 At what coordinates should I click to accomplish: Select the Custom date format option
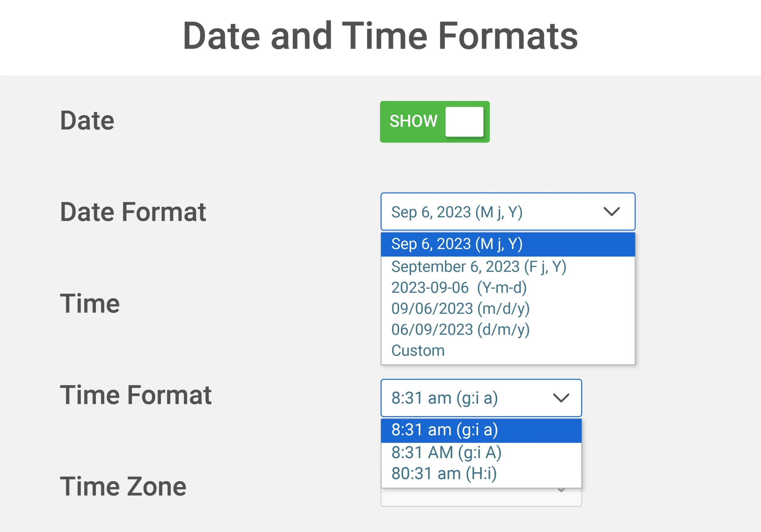(x=508, y=350)
